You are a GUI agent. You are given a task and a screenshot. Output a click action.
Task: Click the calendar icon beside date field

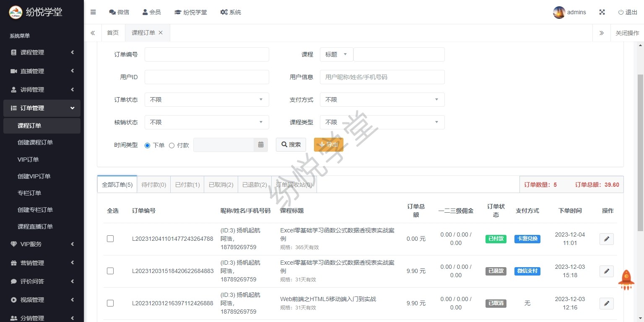[x=261, y=145]
